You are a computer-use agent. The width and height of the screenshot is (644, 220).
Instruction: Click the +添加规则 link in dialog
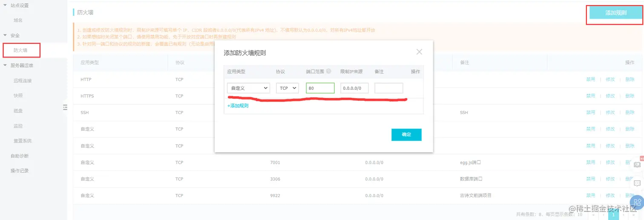[238, 106]
